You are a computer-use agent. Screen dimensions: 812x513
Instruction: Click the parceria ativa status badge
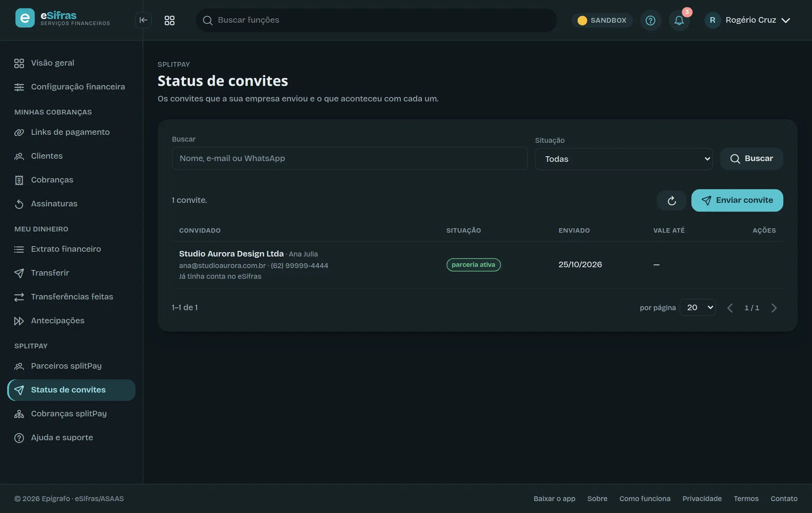[473, 265]
